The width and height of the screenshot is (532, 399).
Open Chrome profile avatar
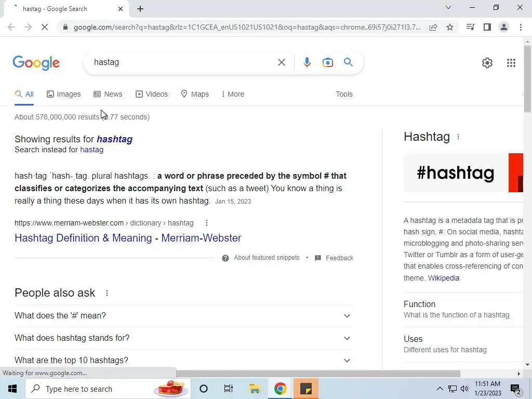click(504, 27)
